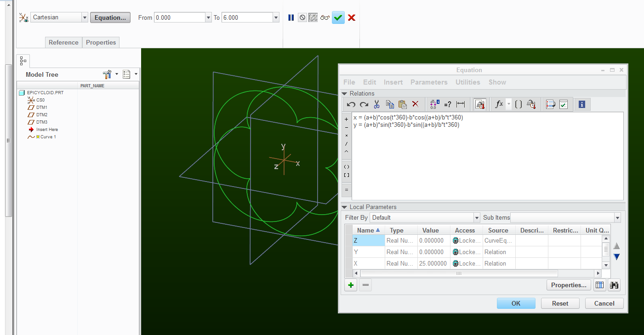Open the Parameters menu
Screen dimensions: 644x335
tap(429, 82)
